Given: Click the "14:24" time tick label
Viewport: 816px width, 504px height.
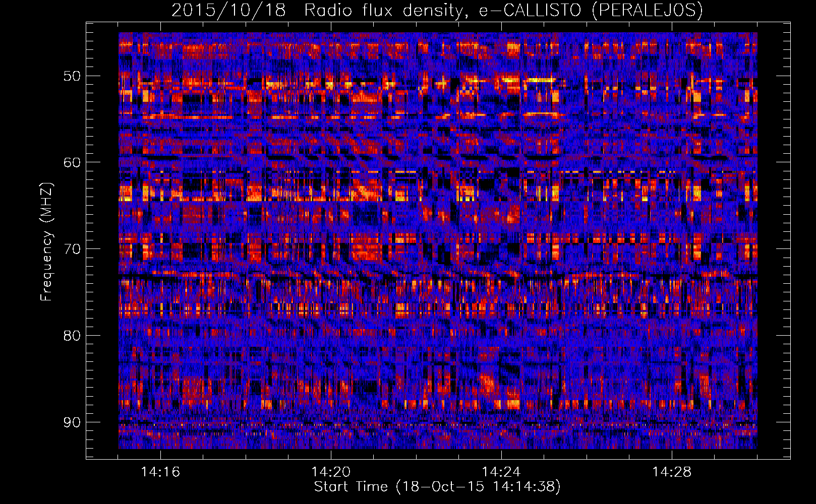Looking at the screenshot, I should tap(501, 472).
